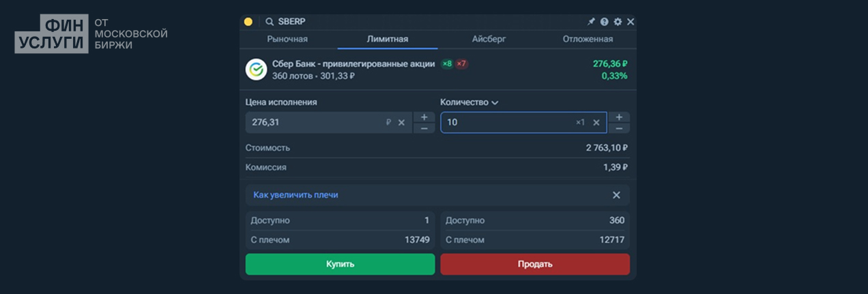
Task: Switch to the Айсберг tab
Action: (489, 39)
